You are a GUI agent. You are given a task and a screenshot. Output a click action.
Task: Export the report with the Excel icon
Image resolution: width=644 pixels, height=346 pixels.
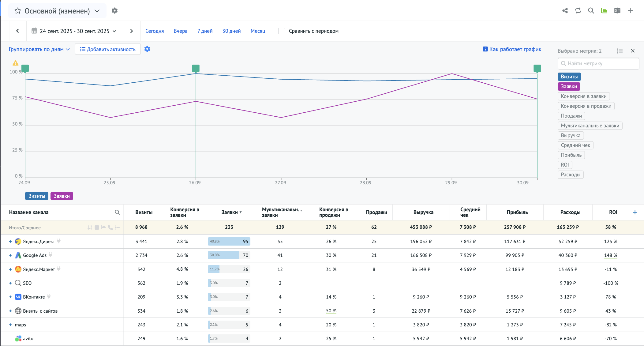coord(617,11)
